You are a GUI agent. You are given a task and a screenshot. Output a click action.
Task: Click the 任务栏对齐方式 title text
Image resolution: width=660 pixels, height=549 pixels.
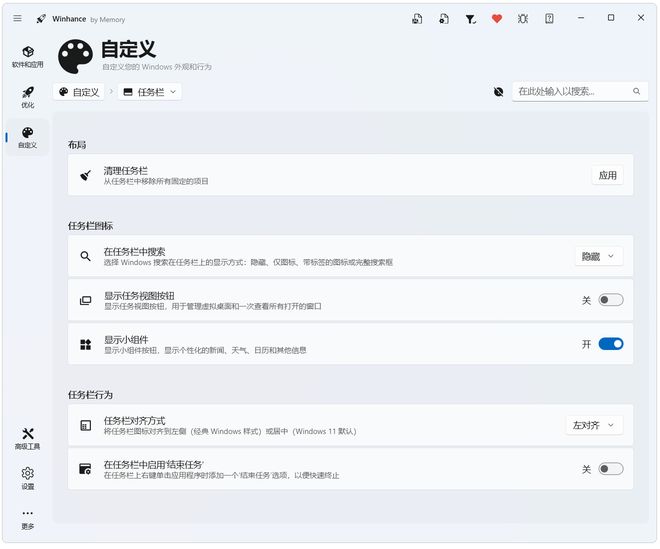[x=135, y=421]
